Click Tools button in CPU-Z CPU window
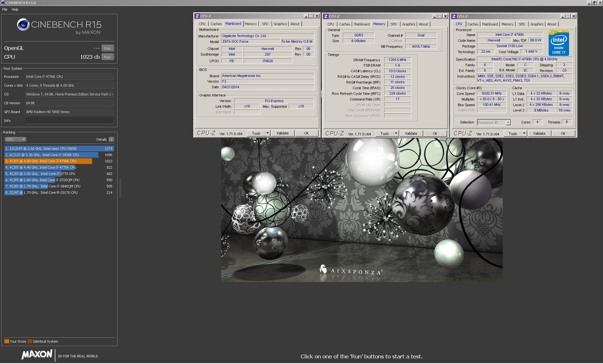Screen dimensions: 603x364 point(513,133)
